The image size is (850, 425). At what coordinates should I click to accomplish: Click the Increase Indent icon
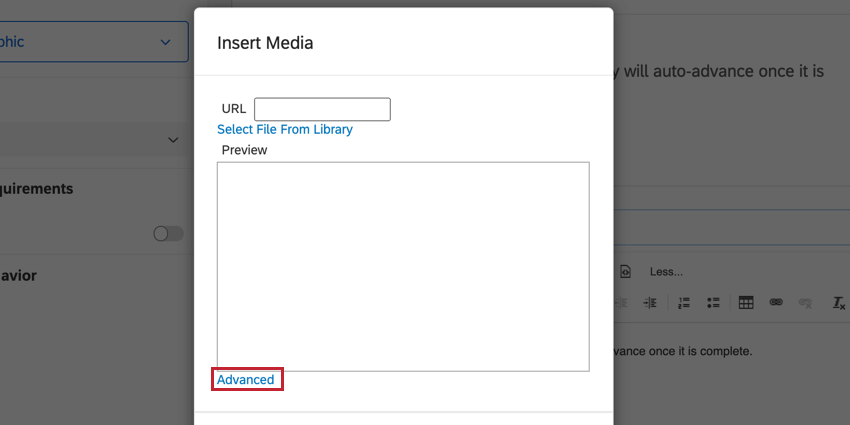tap(650, 303)
